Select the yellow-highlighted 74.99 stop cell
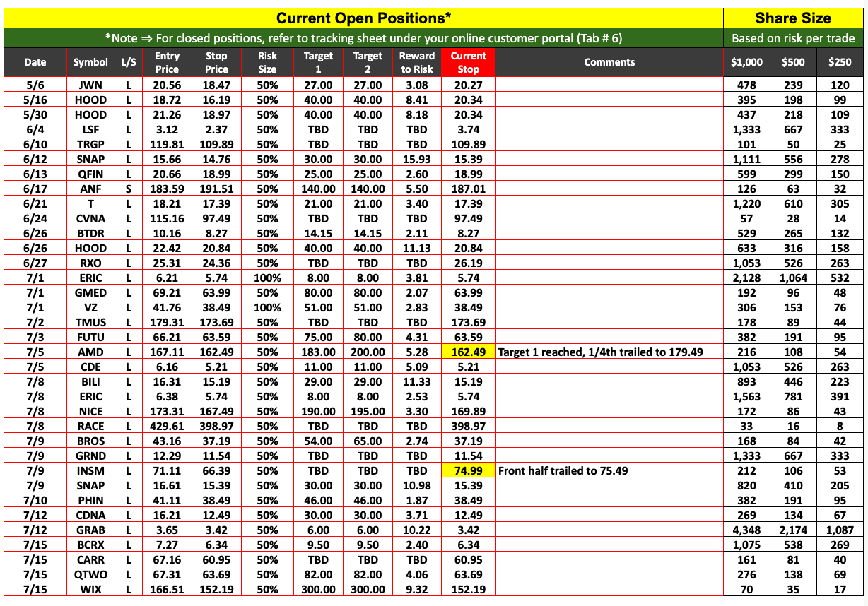Viewport: 868px width, 606px height. [468, 470]
